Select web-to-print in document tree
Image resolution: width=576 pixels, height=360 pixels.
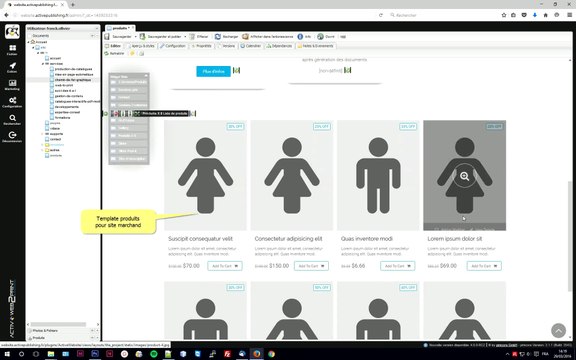coord(64,85)
